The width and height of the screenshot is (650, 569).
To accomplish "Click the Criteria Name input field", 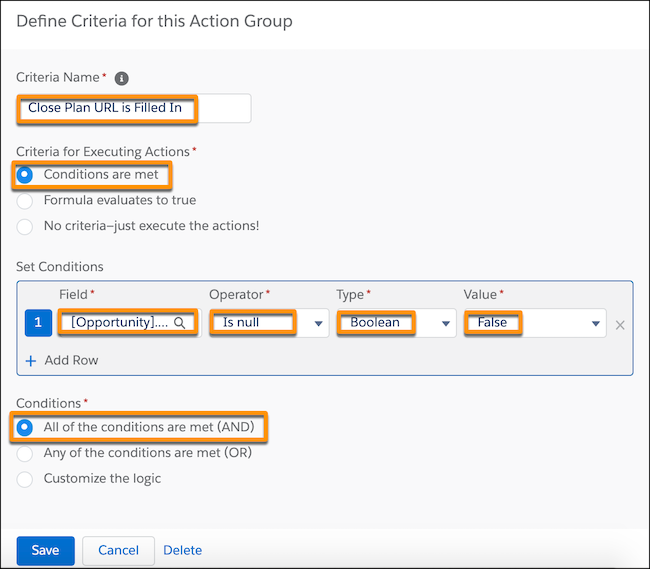I will tap(134, 108).
